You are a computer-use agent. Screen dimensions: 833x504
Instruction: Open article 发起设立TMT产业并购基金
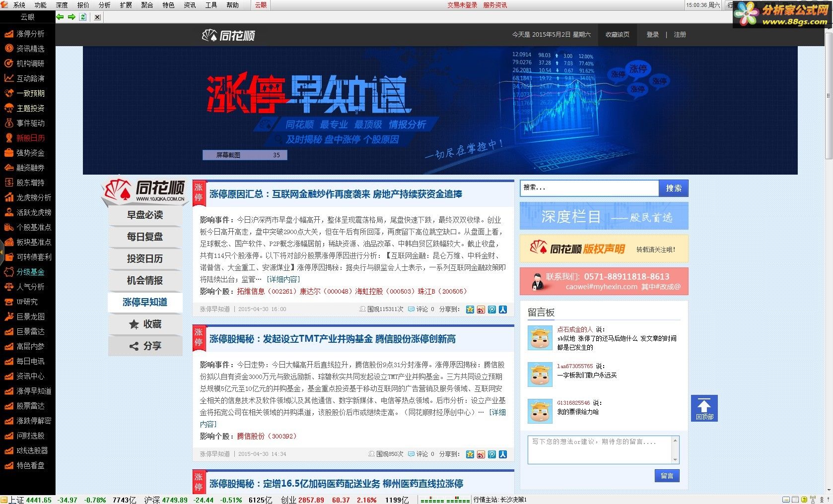(x=333, y=339)
